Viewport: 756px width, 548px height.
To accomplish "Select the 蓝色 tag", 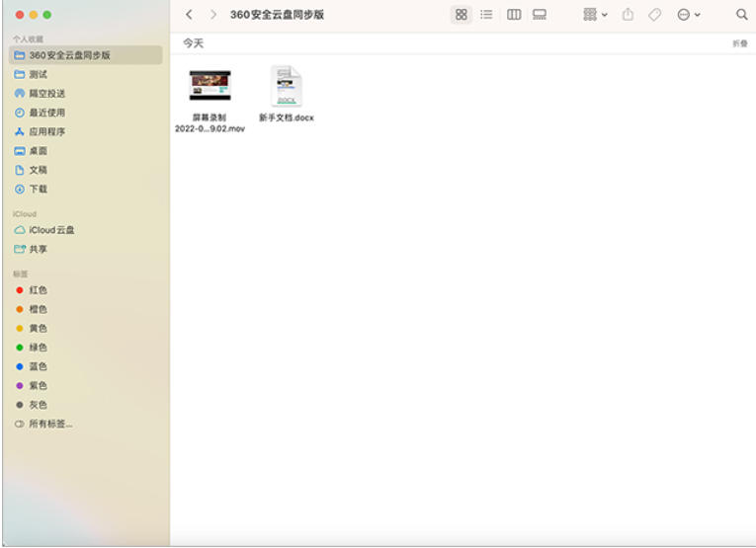I will click(38, 366).
